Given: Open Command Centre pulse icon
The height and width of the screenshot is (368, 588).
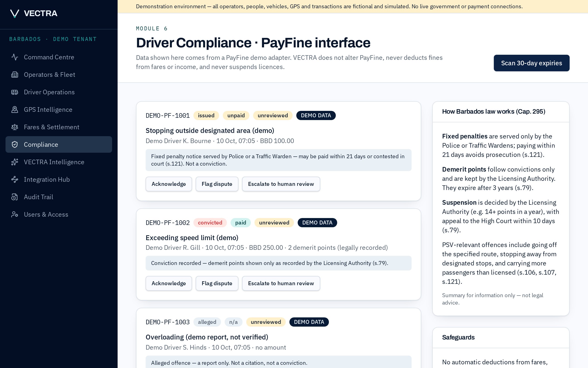Looking at the screenshot, I should [x=14, y=57].
